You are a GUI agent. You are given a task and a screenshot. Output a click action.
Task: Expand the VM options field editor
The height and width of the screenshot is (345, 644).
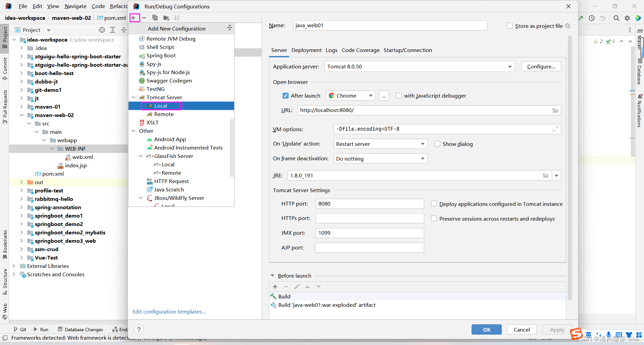(x=555, y=129)
